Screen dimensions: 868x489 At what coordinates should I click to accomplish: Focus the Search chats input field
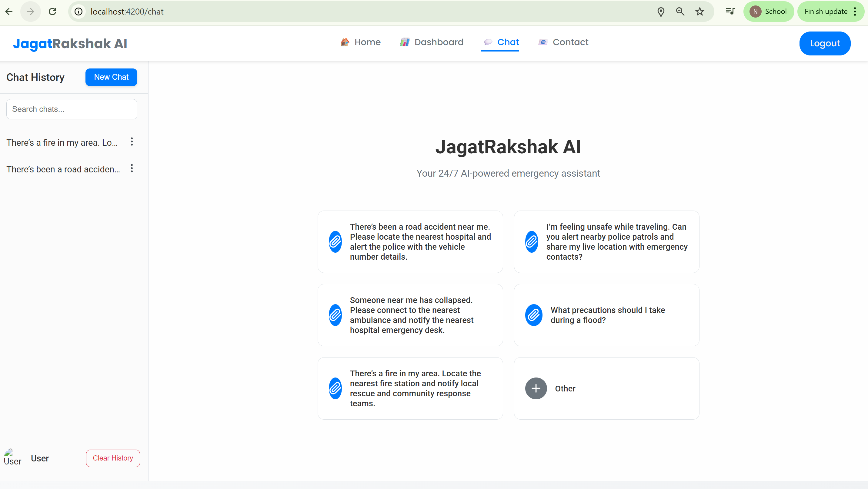72,109
